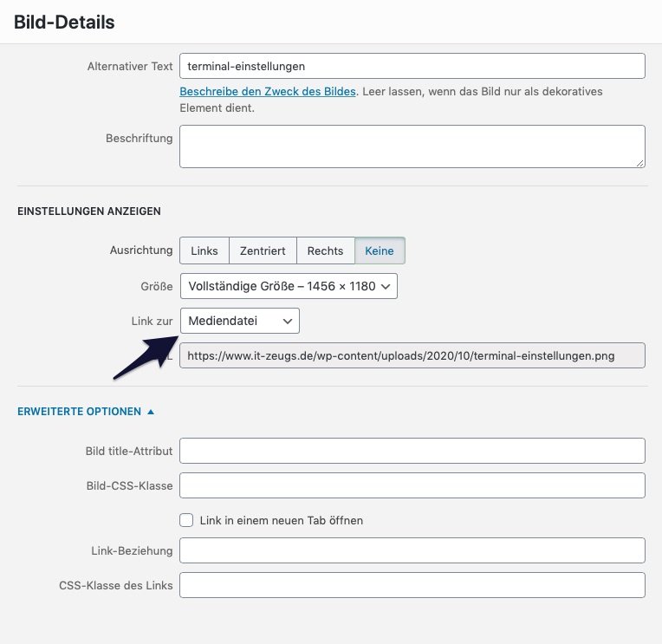Open the 'Beschreibe den Zweck des Bildes' link
Viewport: 662px width, 644px height.
click(267, 92)
